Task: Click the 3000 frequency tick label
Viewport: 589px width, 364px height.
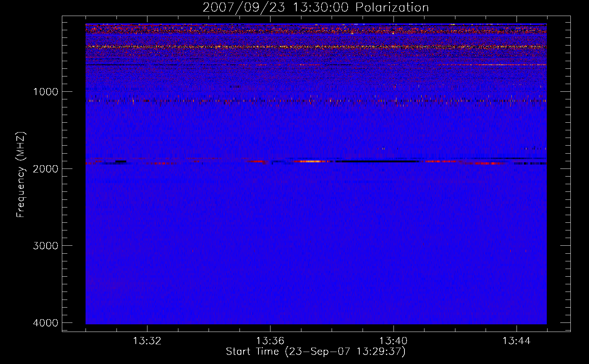Action: click(x=46, y=246)
